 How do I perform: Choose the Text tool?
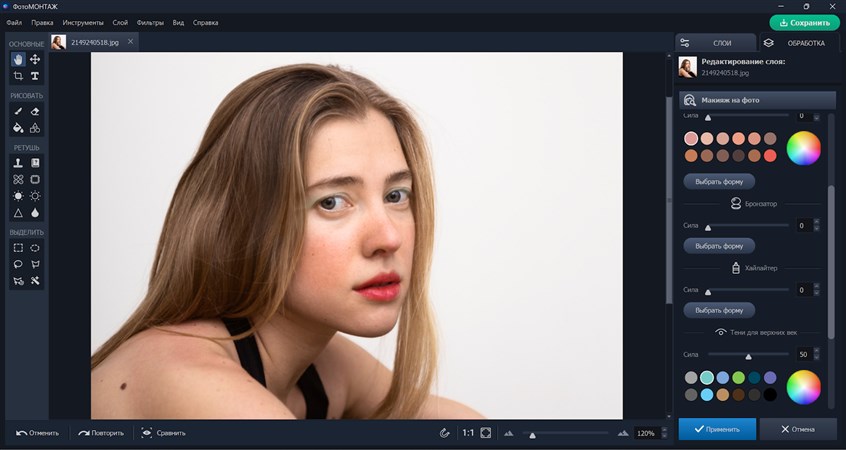[35, 76]
